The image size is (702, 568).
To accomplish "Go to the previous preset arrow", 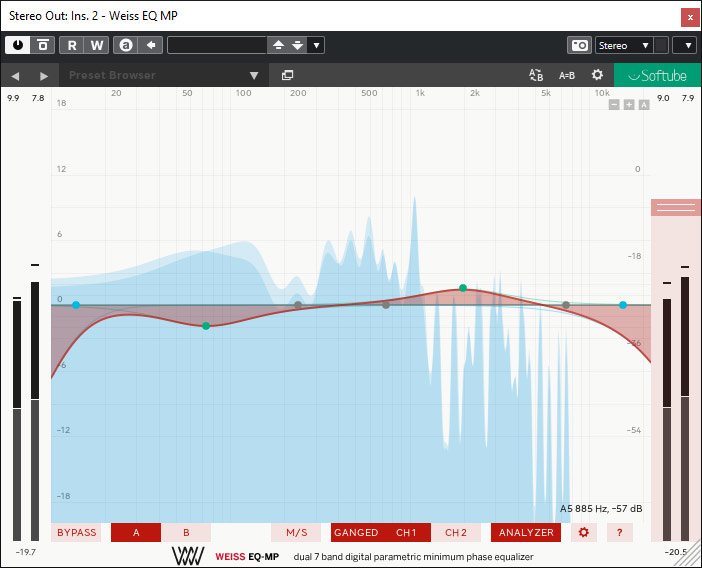I will coord(16,75).
